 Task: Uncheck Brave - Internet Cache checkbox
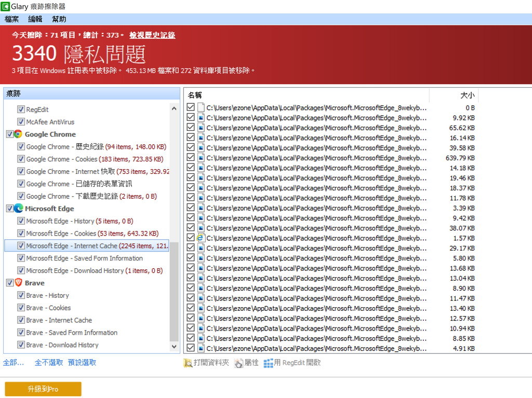tap(21, 320)
